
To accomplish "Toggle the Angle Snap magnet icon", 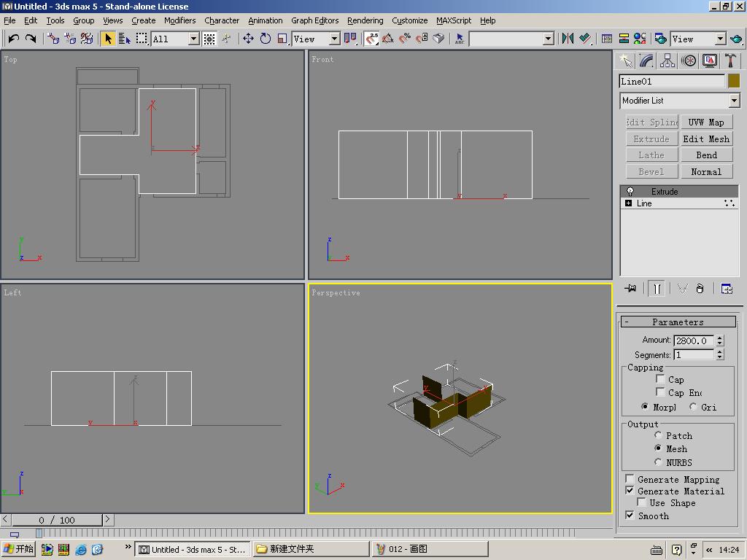I will tap(388, 39).
